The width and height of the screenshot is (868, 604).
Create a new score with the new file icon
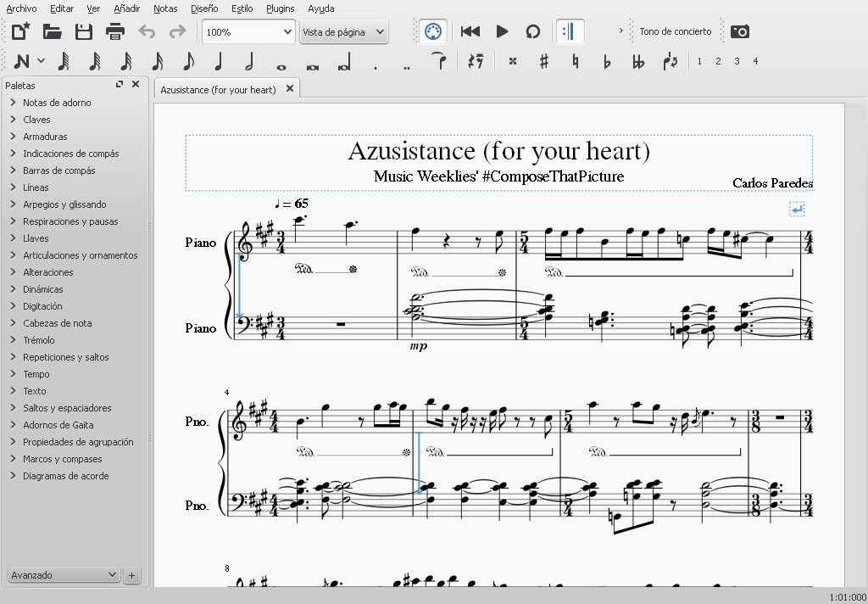tap(21, 32)
